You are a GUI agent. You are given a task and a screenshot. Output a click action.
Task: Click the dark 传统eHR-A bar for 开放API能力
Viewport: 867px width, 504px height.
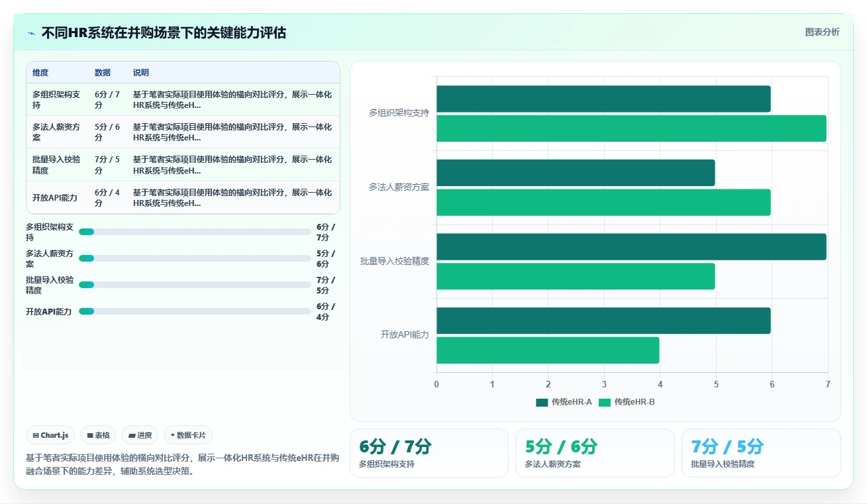[603, 321]
